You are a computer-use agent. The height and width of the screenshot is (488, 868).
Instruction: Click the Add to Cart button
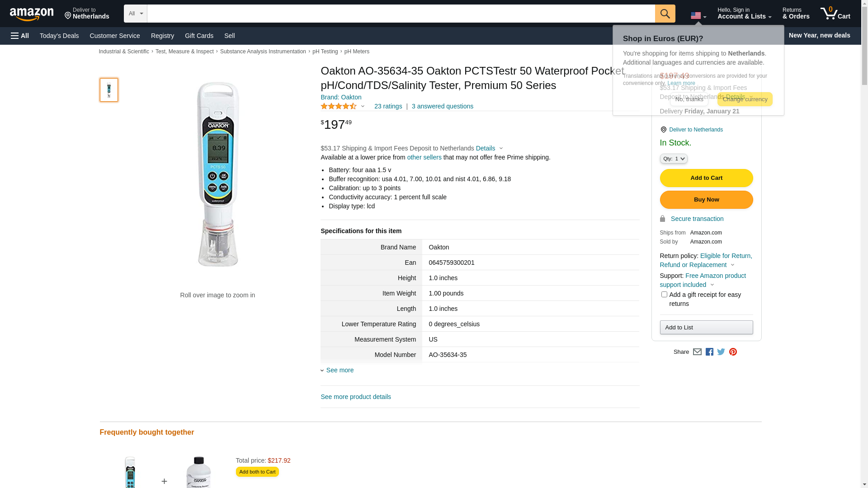(x=706, y=178)
